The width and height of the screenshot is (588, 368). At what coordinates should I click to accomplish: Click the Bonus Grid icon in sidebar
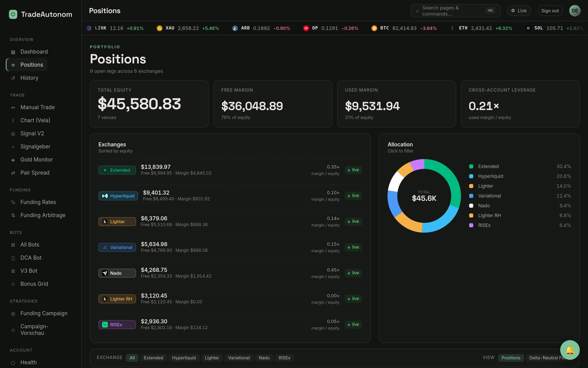tap(13, 284)
